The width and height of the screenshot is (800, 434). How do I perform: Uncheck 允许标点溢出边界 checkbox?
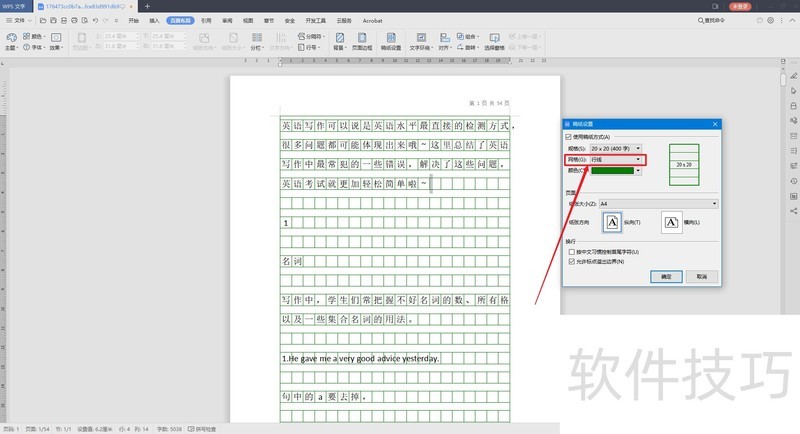[569, 261]
